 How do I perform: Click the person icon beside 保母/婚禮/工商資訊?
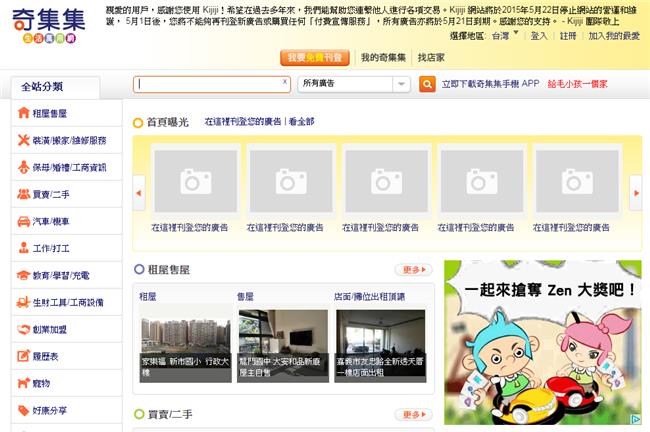click(x=24, y=167)
